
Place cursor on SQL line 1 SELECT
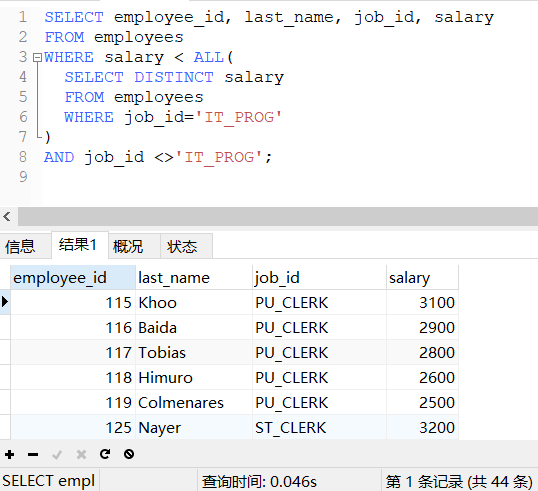(x=74, y=17)
